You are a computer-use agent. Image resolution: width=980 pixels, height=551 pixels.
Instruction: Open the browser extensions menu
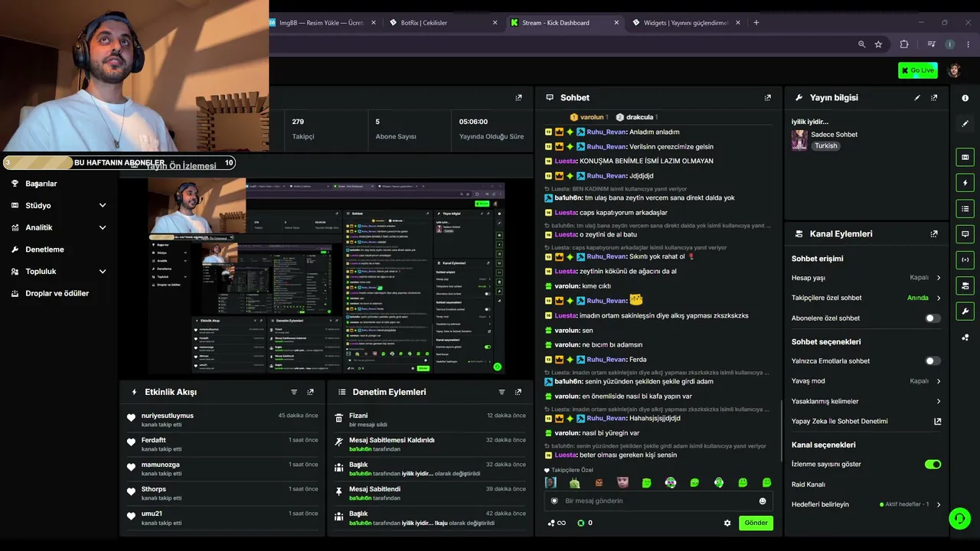[x=904, y=44]
